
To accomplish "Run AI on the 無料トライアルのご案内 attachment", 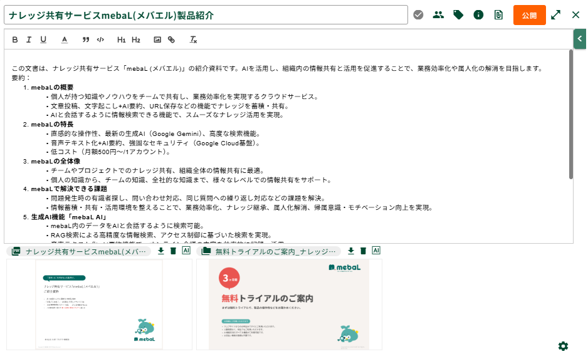I will (376, 251).
